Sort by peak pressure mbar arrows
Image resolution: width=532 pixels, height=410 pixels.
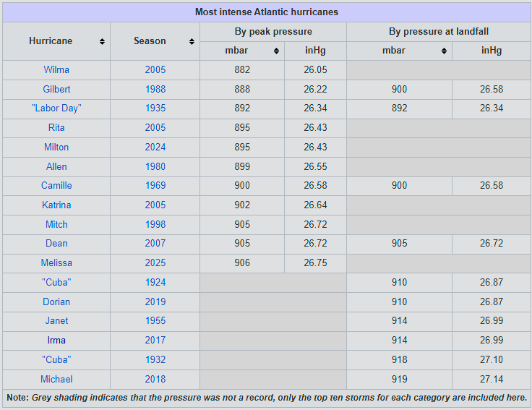click(x=276, y=51)
